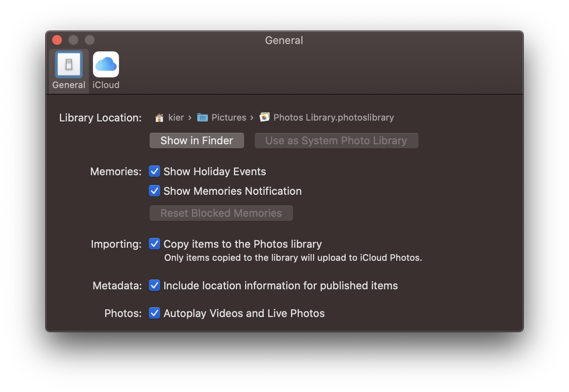Click the chevron after Pictures in path
Image resolution: width=569 pixels, height=392 pixels.
(x=252, y=118)
